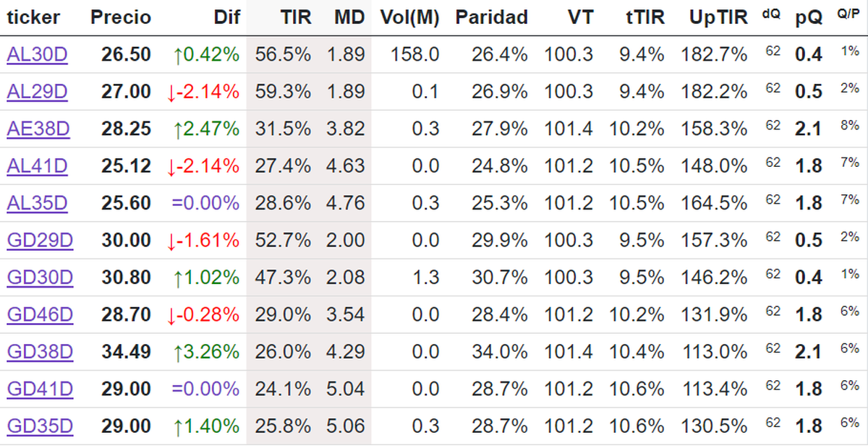868x448 pixels.
Task: Click the tTIR column header
Action: (644, 17)
